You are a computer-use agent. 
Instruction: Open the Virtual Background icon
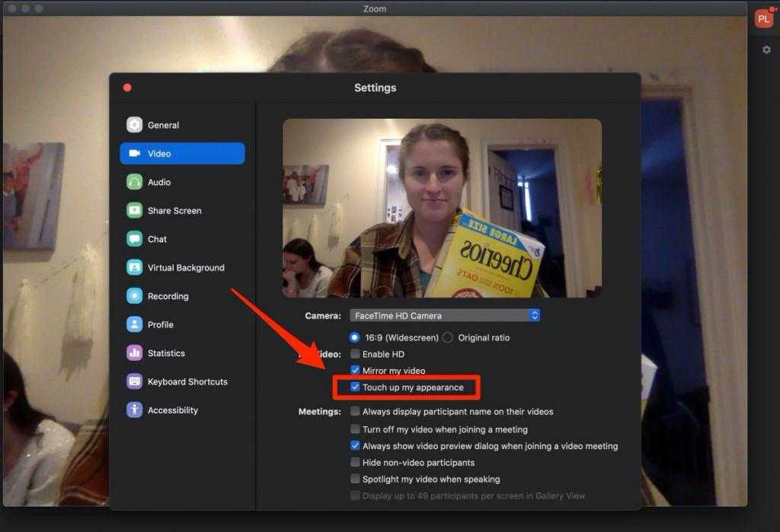click(135, 268)
